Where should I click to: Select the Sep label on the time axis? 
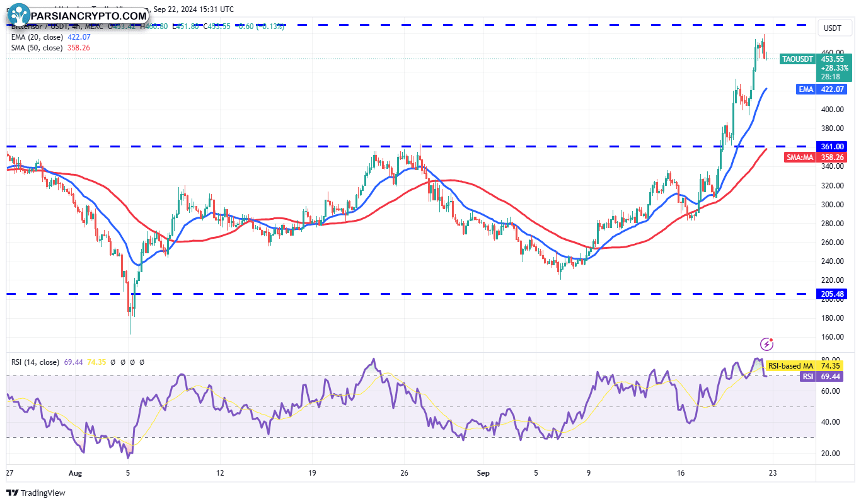click(x=483, y=472)
